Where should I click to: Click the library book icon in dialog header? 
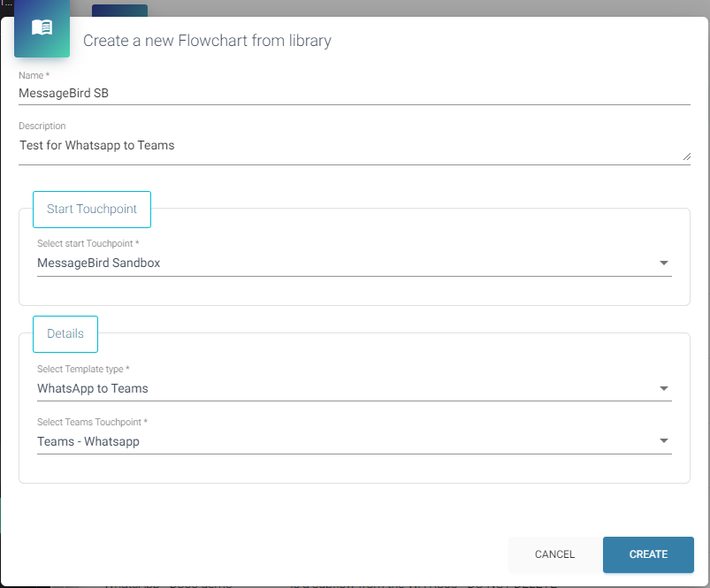point(42,28)
